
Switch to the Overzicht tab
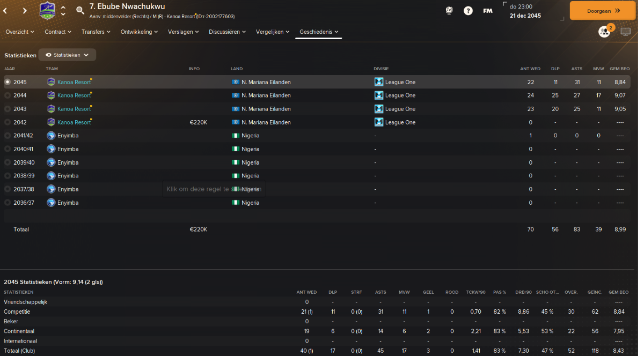pyautogui.click(x=20, y=32)
